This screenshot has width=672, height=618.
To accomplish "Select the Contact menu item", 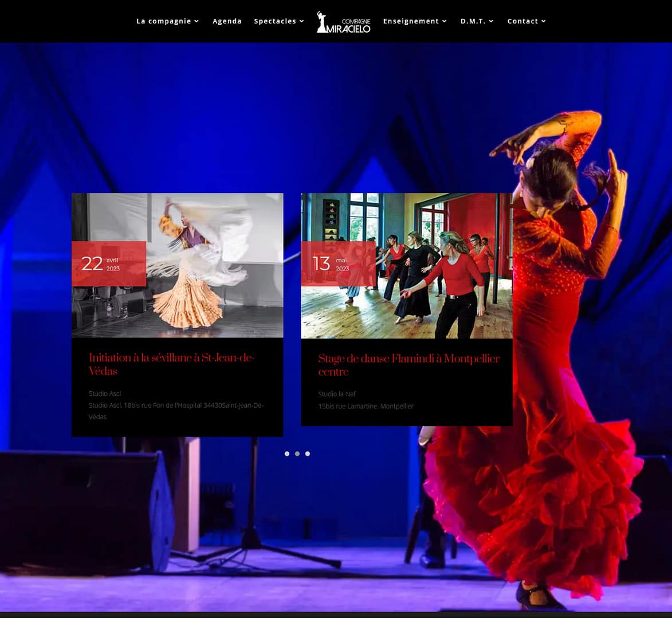I will [x=522, y=21].
